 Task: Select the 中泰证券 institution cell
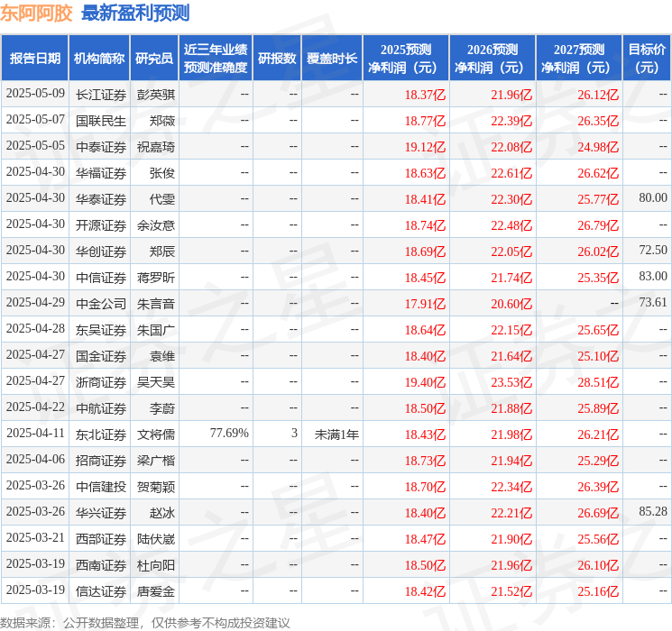tap(101, 147)
